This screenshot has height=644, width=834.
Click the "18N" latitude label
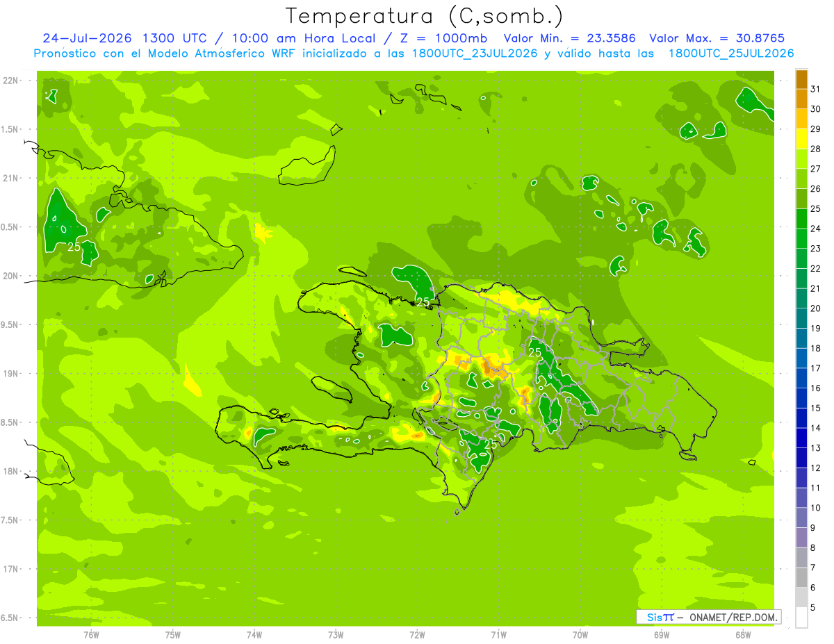pyautogui.click(x=10, y=471)
